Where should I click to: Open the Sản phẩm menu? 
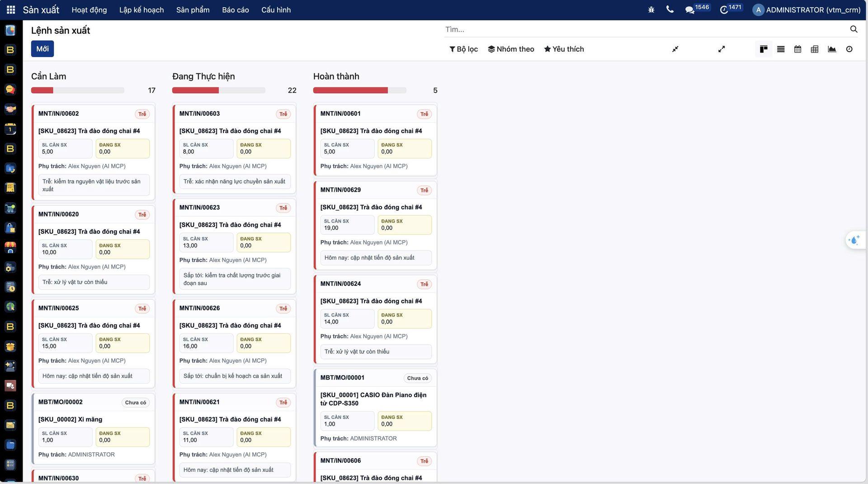[193, 9]
